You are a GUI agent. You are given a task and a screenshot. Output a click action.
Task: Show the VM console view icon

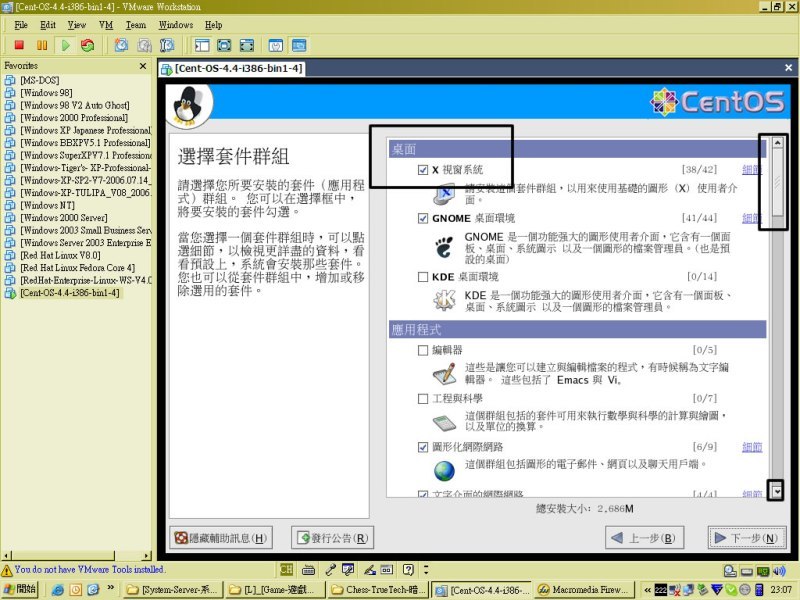click(299, 45)
